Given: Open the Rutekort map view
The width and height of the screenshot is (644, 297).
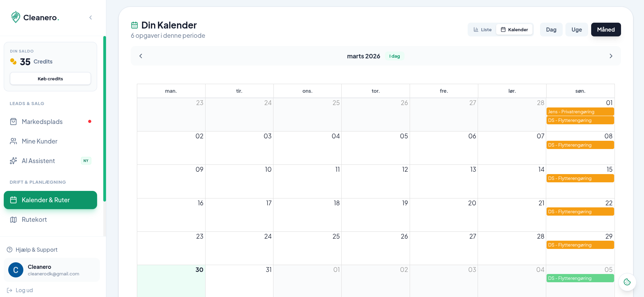Looking at the screenshot, I should (x=34, y=219).
